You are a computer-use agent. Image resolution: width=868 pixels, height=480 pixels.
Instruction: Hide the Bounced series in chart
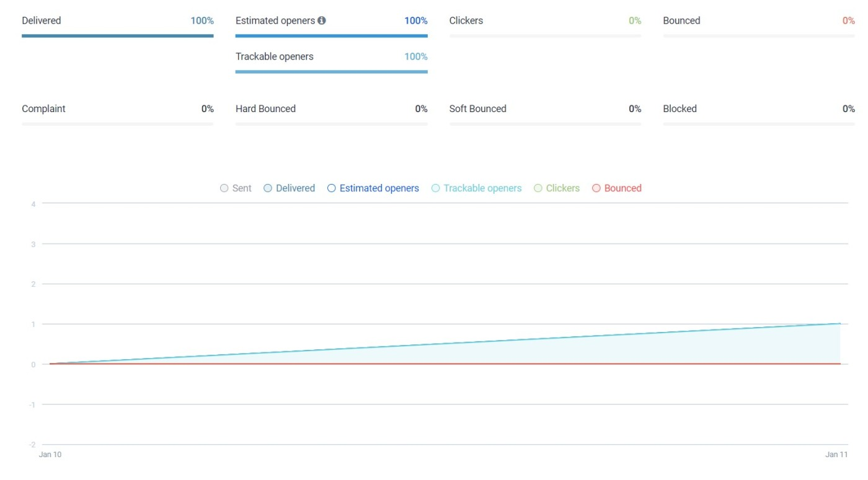[616, 188]
